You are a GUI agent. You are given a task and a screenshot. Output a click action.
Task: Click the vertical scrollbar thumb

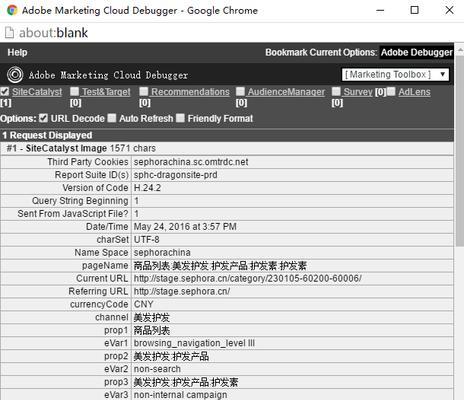459,152
